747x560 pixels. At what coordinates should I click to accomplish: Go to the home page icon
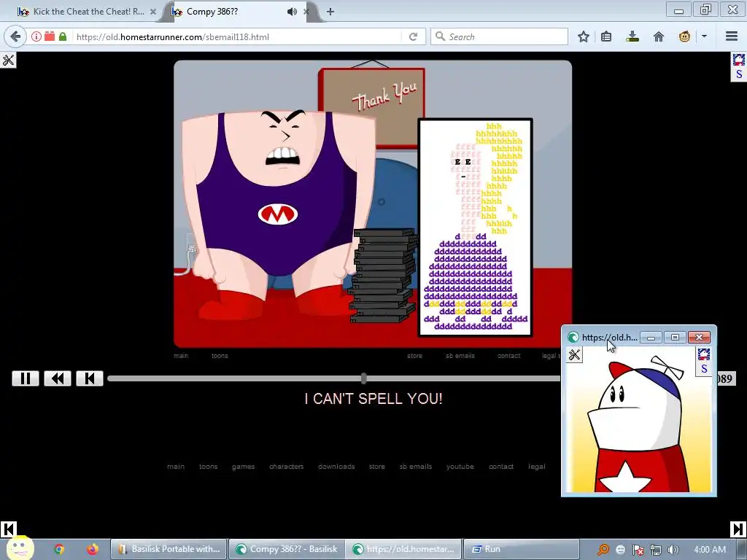coord(659,36)
